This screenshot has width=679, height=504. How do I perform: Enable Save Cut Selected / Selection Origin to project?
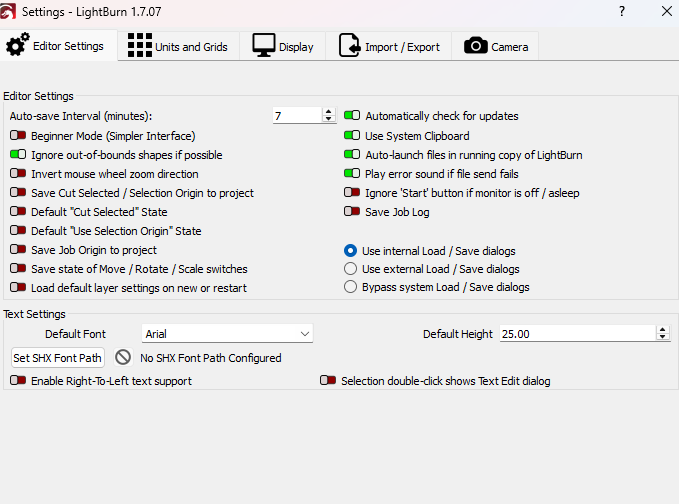click(x=18, y=192)
